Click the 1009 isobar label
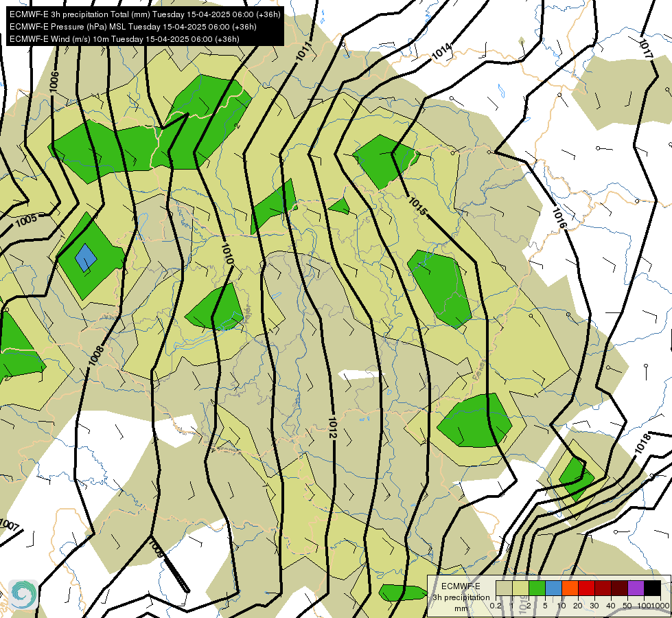The width and height of the screenshot is (672, 618). click(x=156, y=549)
